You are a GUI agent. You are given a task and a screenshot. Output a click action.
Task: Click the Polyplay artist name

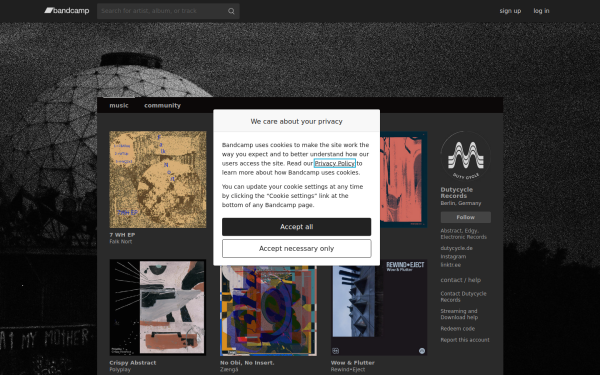point(120,370)
